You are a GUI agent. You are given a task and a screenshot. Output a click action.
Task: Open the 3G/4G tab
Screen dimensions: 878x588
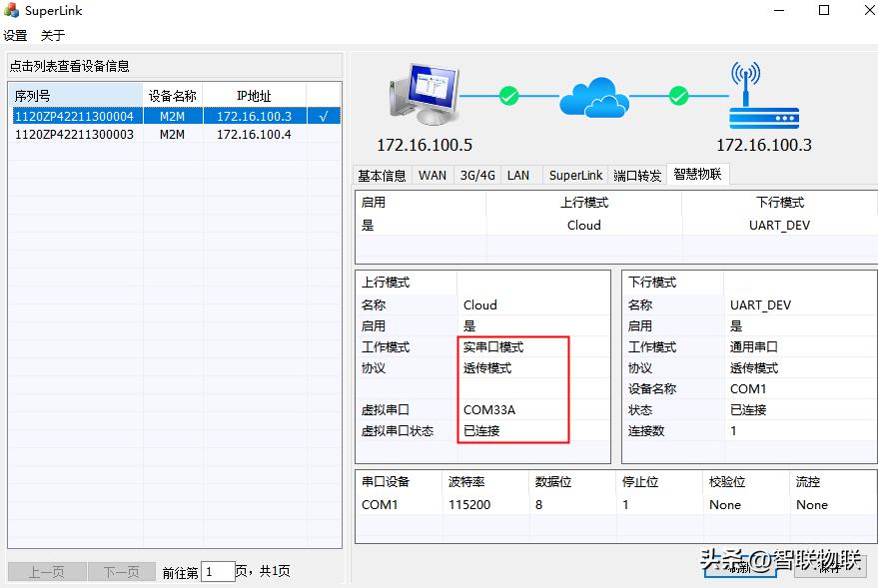tap(476, 175)
